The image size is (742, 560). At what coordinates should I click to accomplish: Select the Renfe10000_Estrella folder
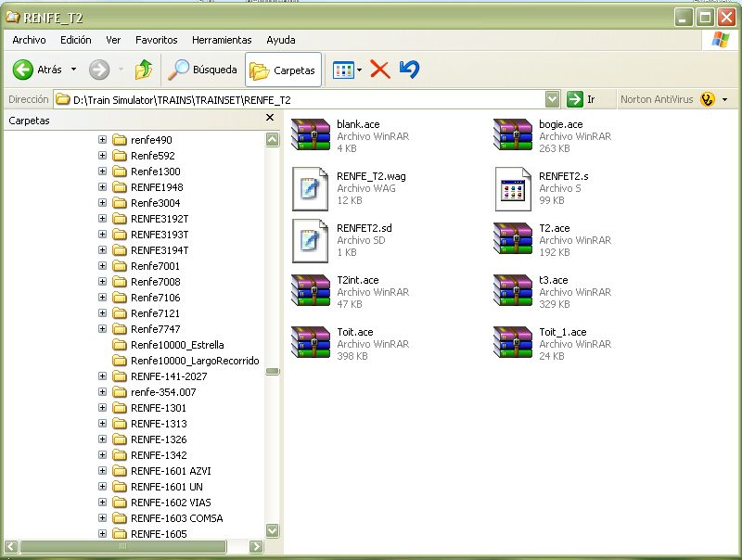[176, 345]
